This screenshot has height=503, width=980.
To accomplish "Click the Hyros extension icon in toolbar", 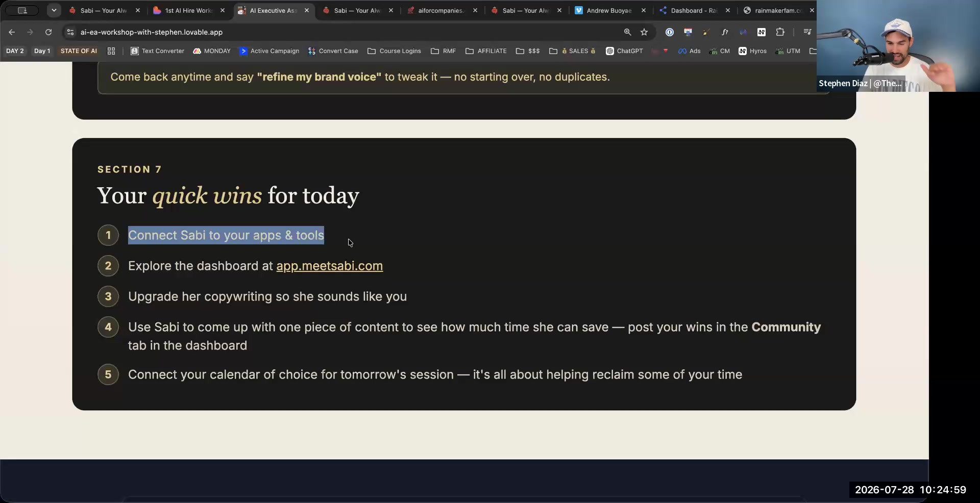I will click(762, 32).
